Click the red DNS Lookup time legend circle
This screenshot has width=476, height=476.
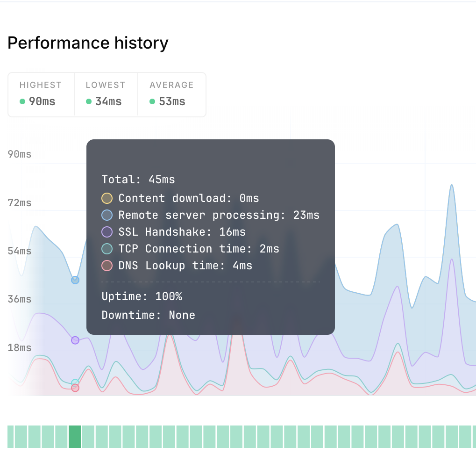pyautogui.click(x=107, y=266)
